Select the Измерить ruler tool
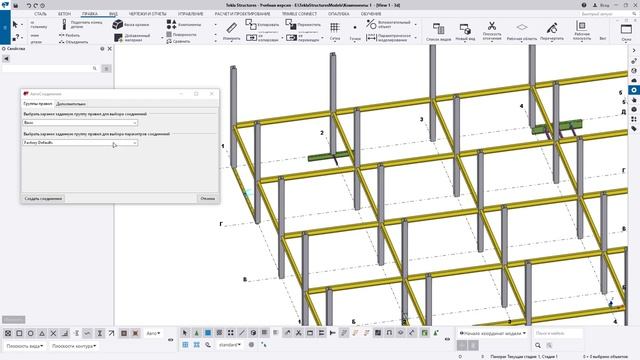 pos(231,28)
